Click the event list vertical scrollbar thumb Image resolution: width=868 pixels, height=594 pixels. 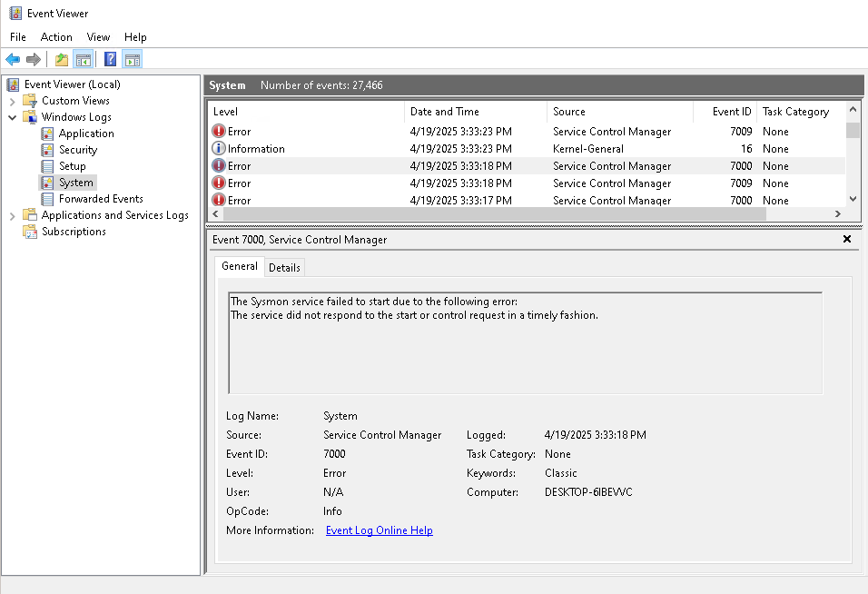click(853, 130)
